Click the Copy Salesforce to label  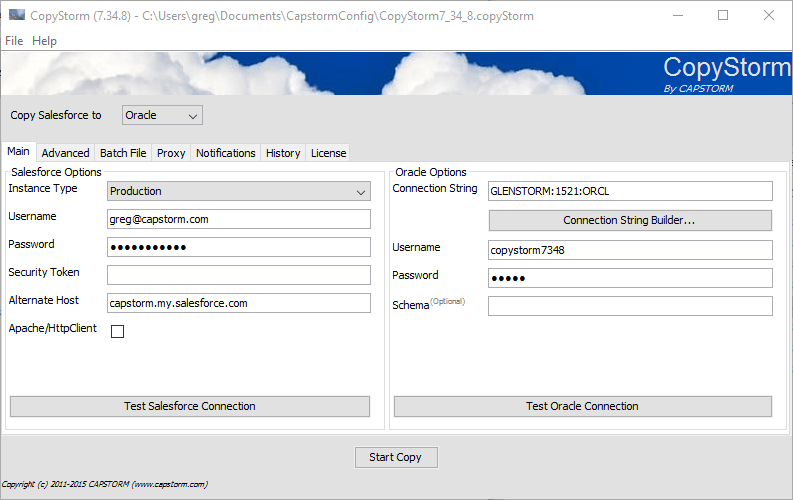pos(56,115)
